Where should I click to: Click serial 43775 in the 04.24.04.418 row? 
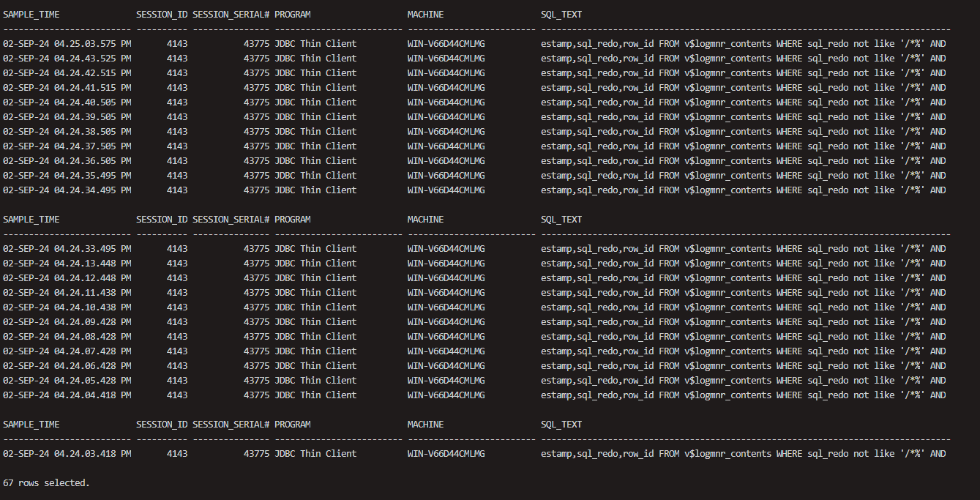pos(256,395)
